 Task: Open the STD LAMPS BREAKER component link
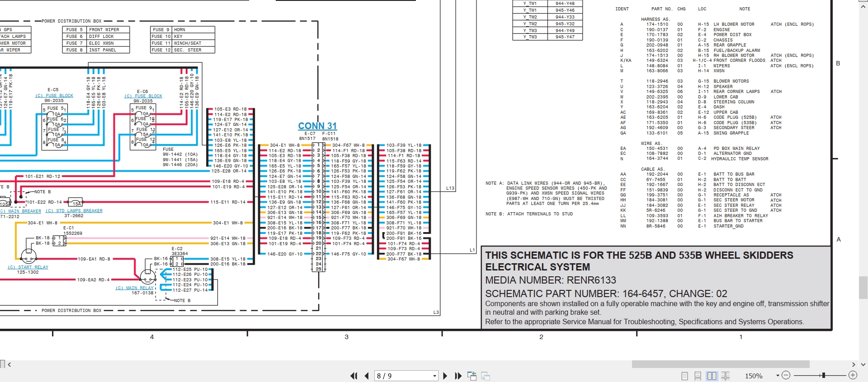[x=74, y=211]
